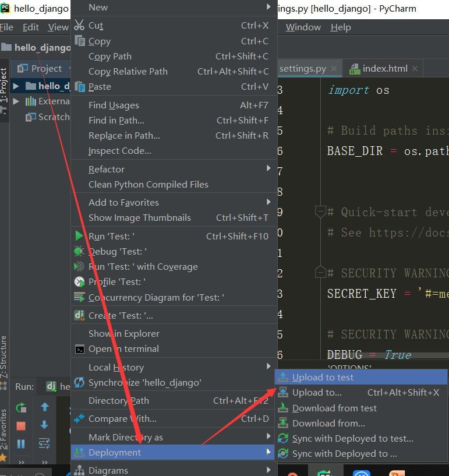The width and height of the screenshot is (449, 476).
Task: Click the blue Up stack trace arrow
Action: click(x=45, y=407)
